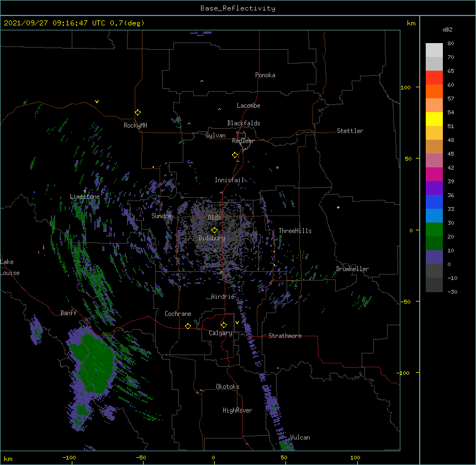Click the RedDeer city label
Screen dimensions: 476x465
[243, 141]
